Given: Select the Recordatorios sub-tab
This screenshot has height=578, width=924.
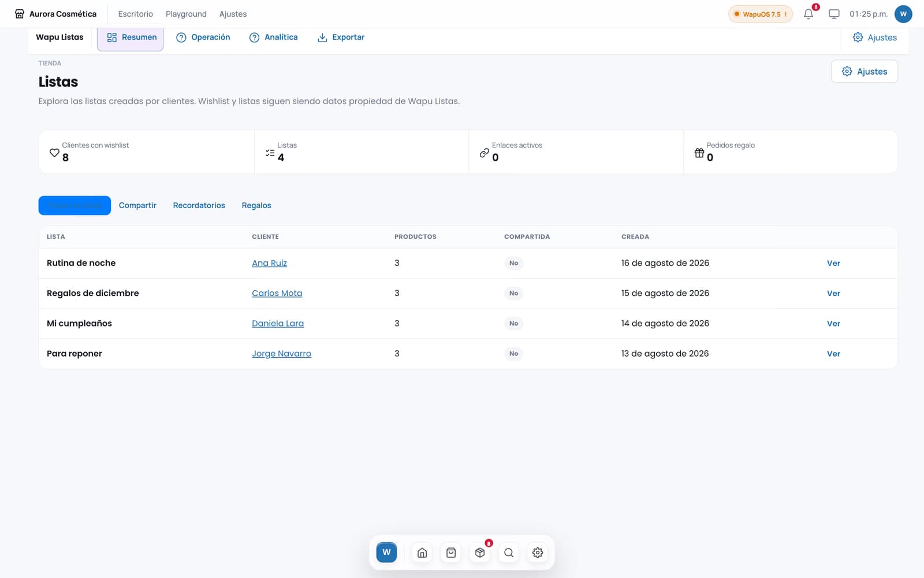Looking at the screenshot, I should 199,205.
